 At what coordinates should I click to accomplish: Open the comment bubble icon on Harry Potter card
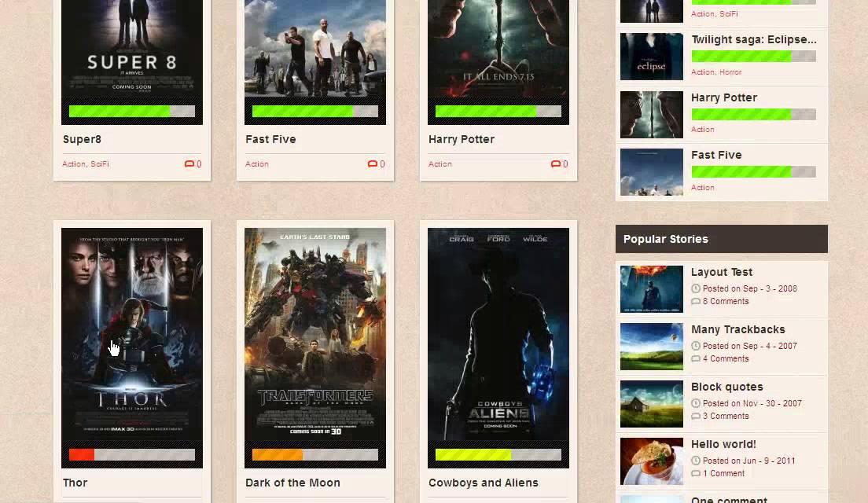556,163
